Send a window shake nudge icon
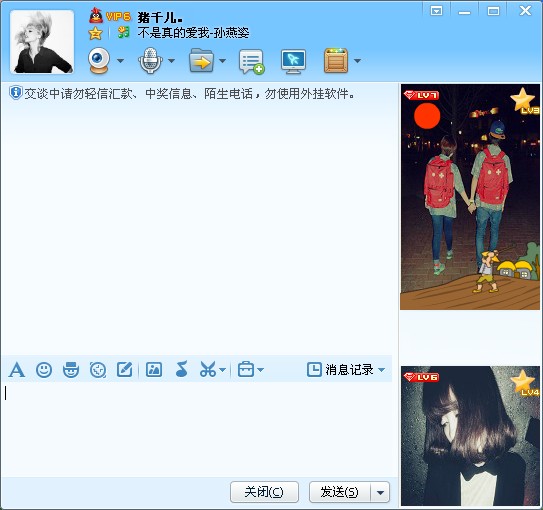This screenshot has height=510, width=543. point(98,370)
